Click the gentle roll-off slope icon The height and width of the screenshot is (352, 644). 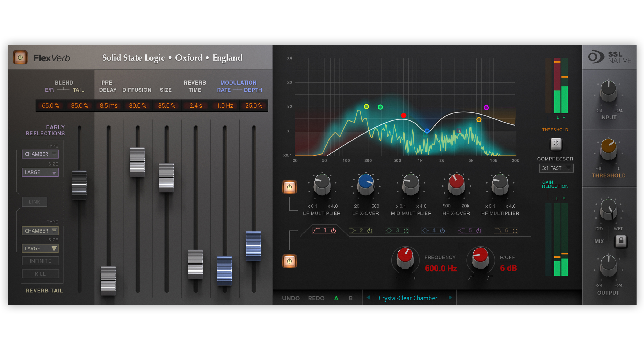coord(471,278)
